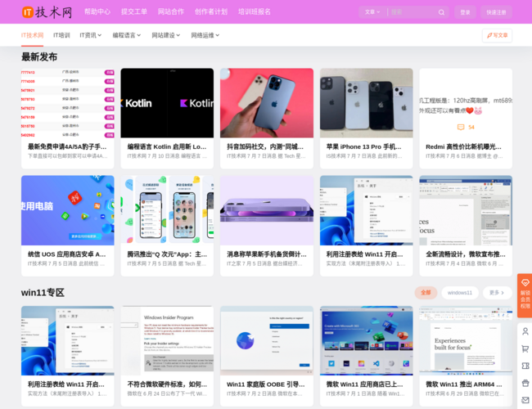Open the Windows Insider Program thumbnail
This screenshot has width=532, height=409.
pos(167,341)
